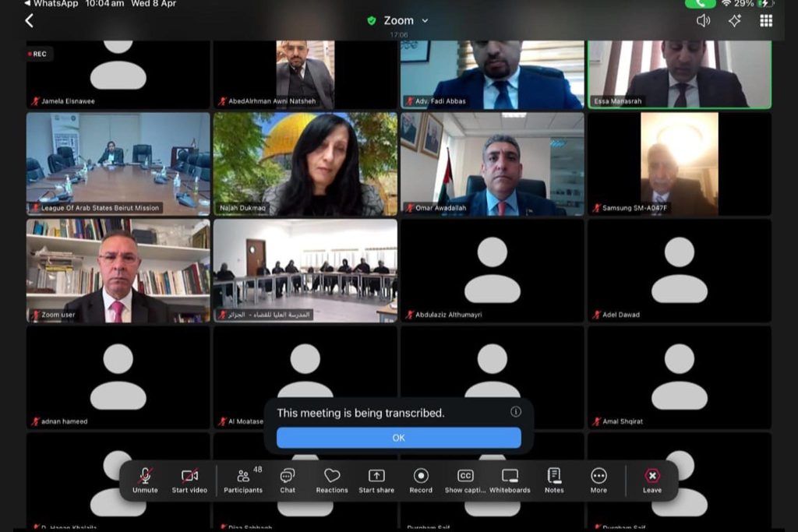Start video camera
Image resolution: width=798 pixels, height=532 pixels.
pos(189,479)
